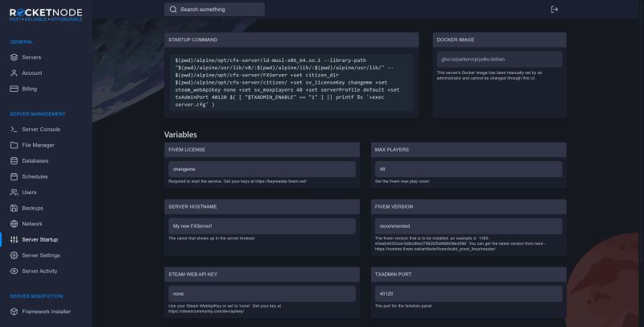The image size is (644, 327).
Task: Open the Servers menu item
Action: [x=31, y=57]
